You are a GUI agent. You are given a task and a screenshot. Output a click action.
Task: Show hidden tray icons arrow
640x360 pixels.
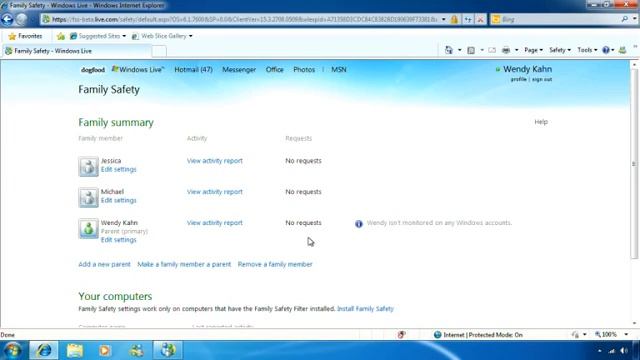(599, 351)
